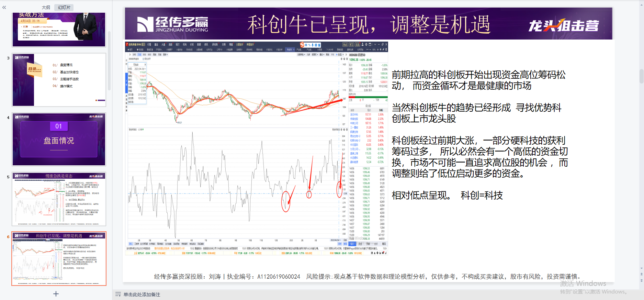Open slide 2 thumbnail 实战方法

[x=59, y=30]
